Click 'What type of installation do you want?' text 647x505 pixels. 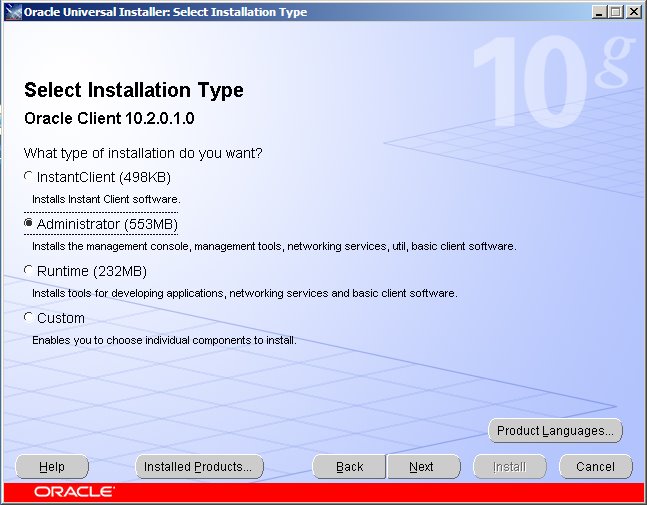pos(143,153)
